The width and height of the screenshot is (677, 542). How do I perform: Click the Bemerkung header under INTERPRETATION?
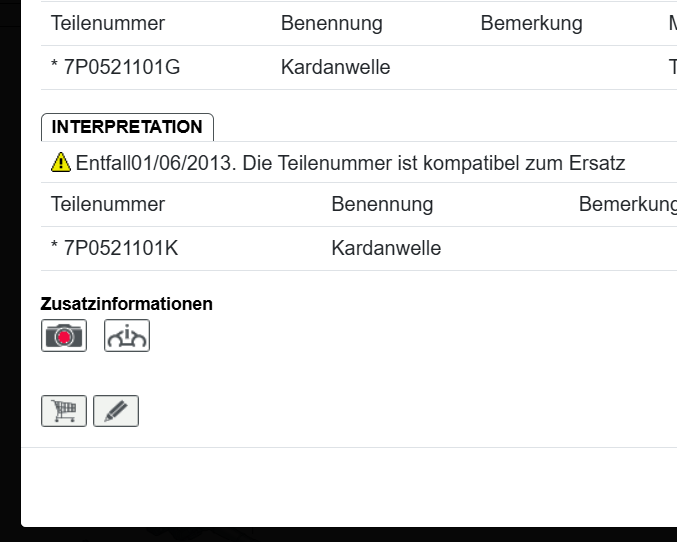(x=627, y=204)
